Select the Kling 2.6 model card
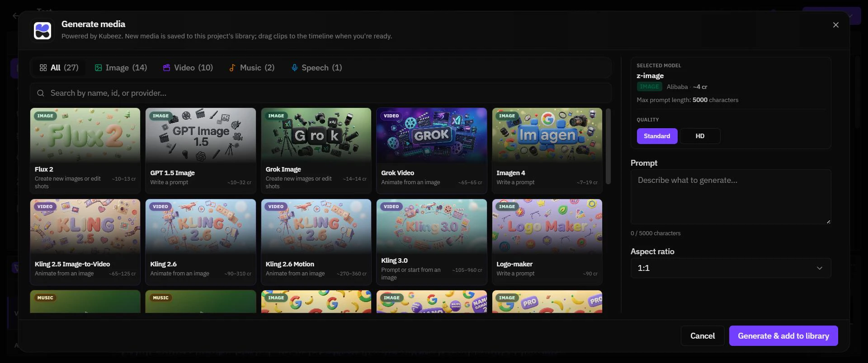868x363 pixels. point(201,242)
